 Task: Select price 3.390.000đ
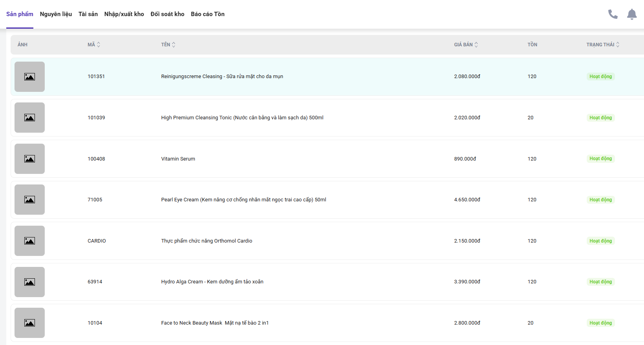click(467, 282)
